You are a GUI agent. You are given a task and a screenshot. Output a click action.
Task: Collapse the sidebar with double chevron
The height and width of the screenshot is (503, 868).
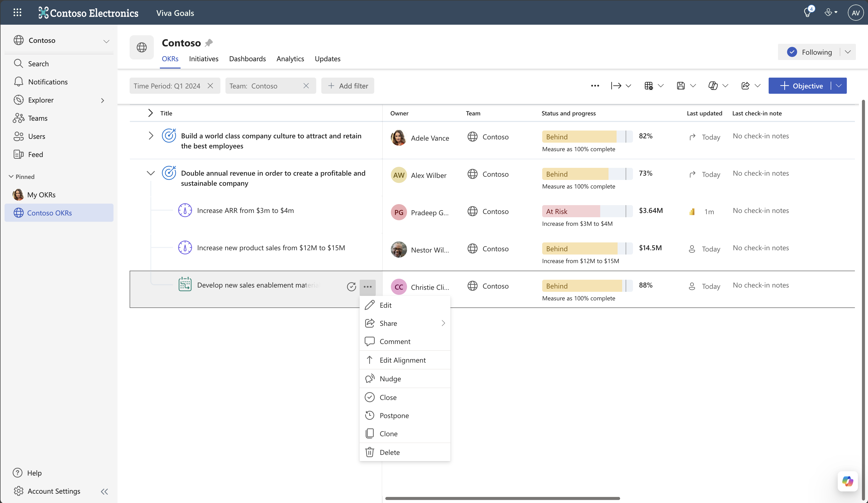tap(104, 492)
